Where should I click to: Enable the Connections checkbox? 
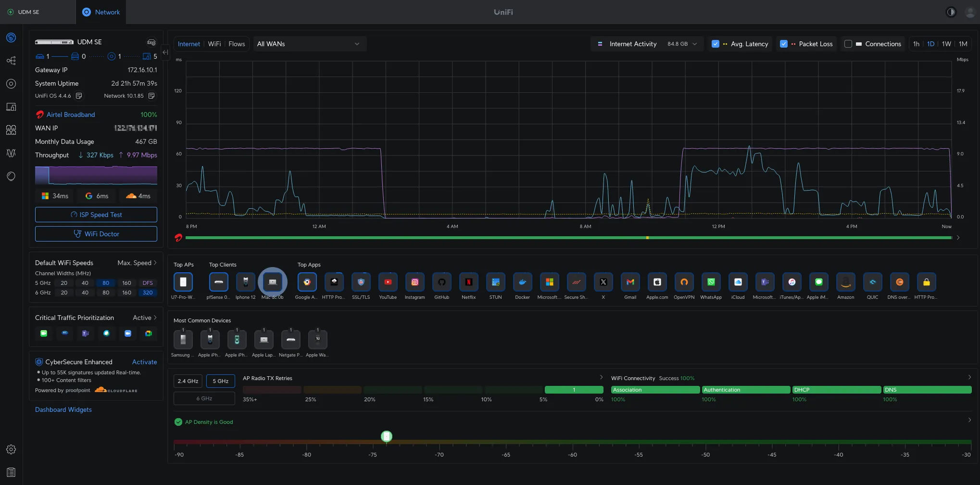click(x=848, y=44)
